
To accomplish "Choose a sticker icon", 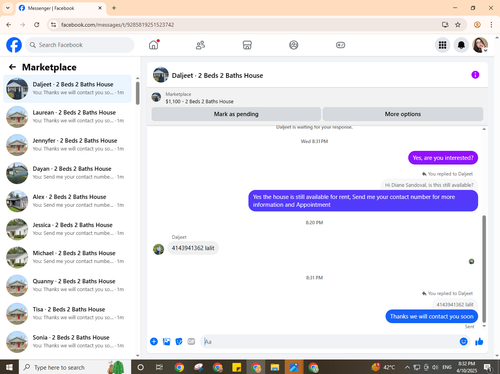I will [179, 341].
